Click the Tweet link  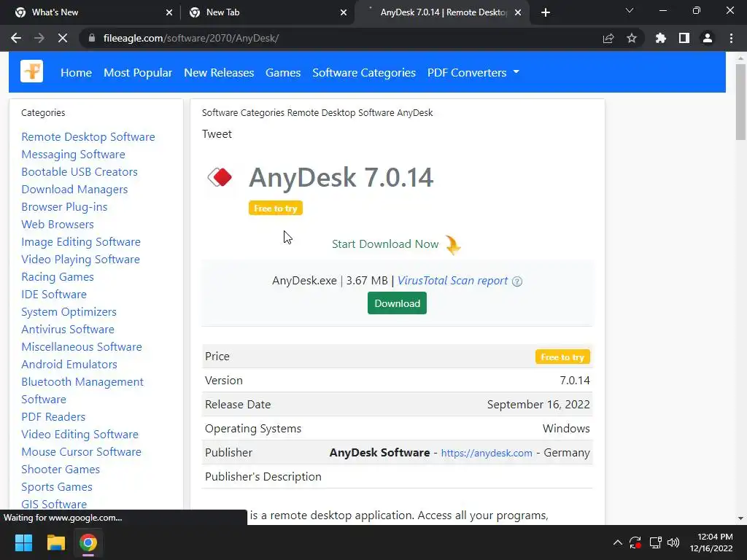[217, 134]
